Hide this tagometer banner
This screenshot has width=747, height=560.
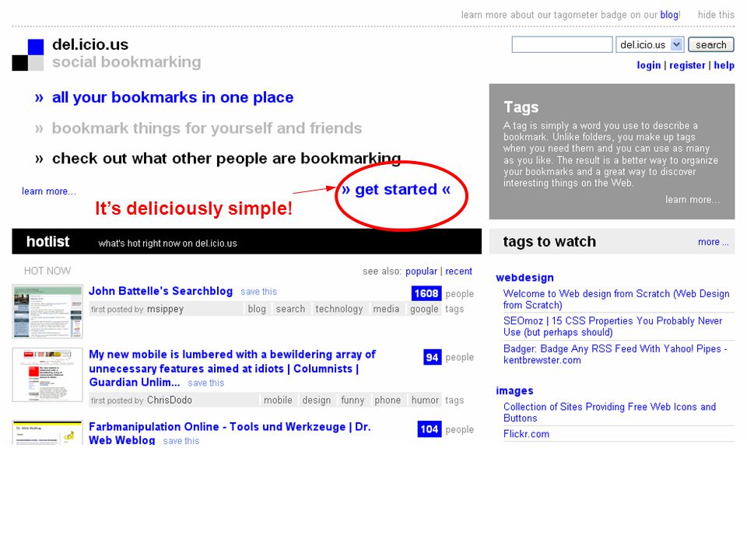click(x=716, y=15)
